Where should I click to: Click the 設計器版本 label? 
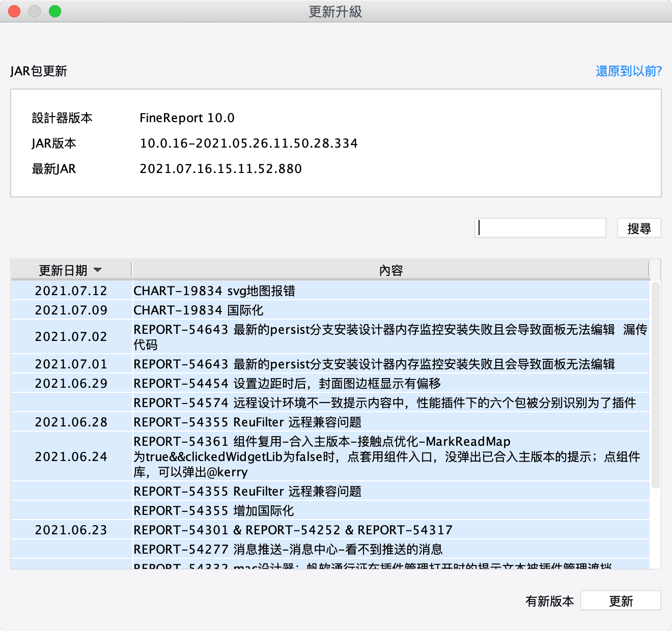[62, 118]
